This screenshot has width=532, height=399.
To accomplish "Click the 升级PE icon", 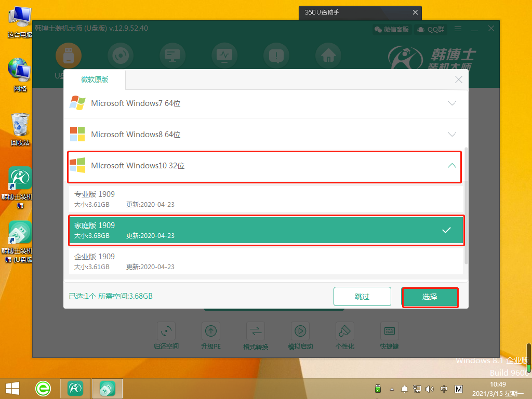I will coord(210,331).
